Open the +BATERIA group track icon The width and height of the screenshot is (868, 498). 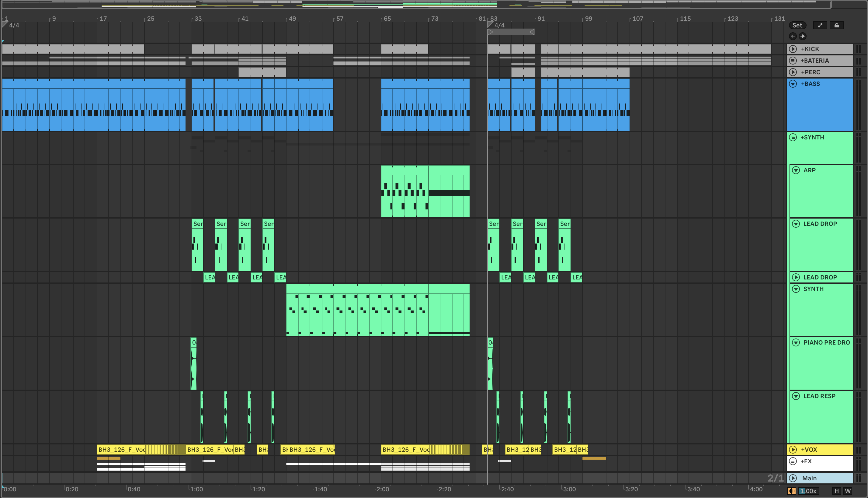tap(793, 61)
